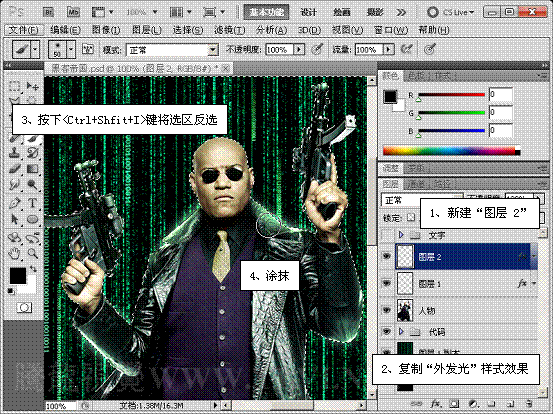Select the Ellipse shape tool
Screen dimensions: 553x414
32,219
